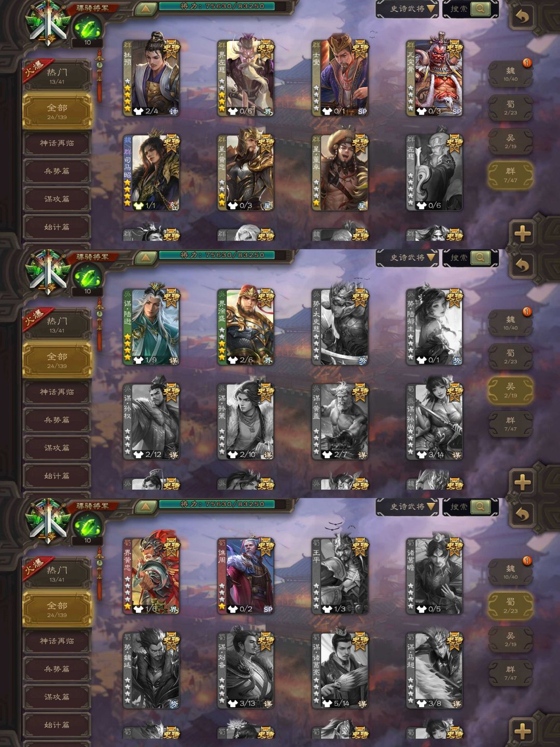This screenshot has width=560, height=747.
Task: Select the highlighted 群 7/47 faction tab
Action: 510,175
